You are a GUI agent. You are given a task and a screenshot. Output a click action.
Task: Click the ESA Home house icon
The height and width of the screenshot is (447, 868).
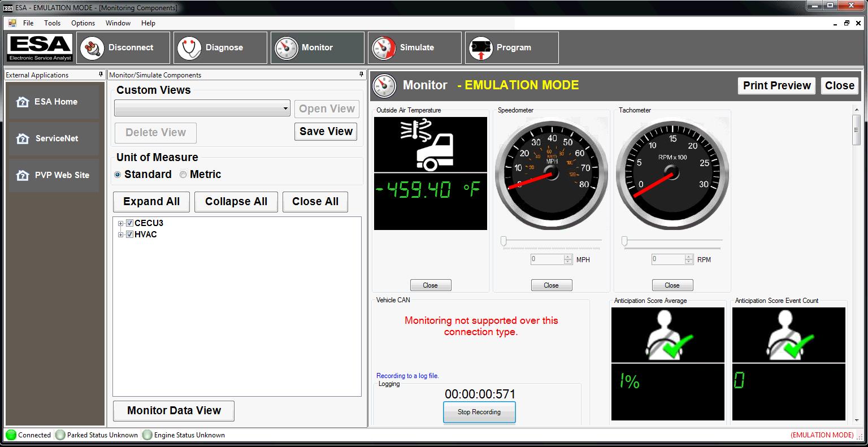click(x=23, y=102)
